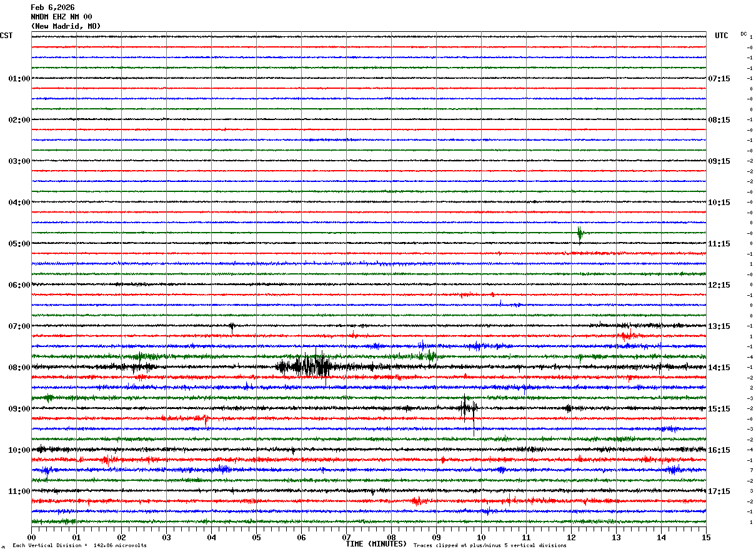Click the CST timezone header label
This screenshot has width=756, height=554.
pos(6,36)
